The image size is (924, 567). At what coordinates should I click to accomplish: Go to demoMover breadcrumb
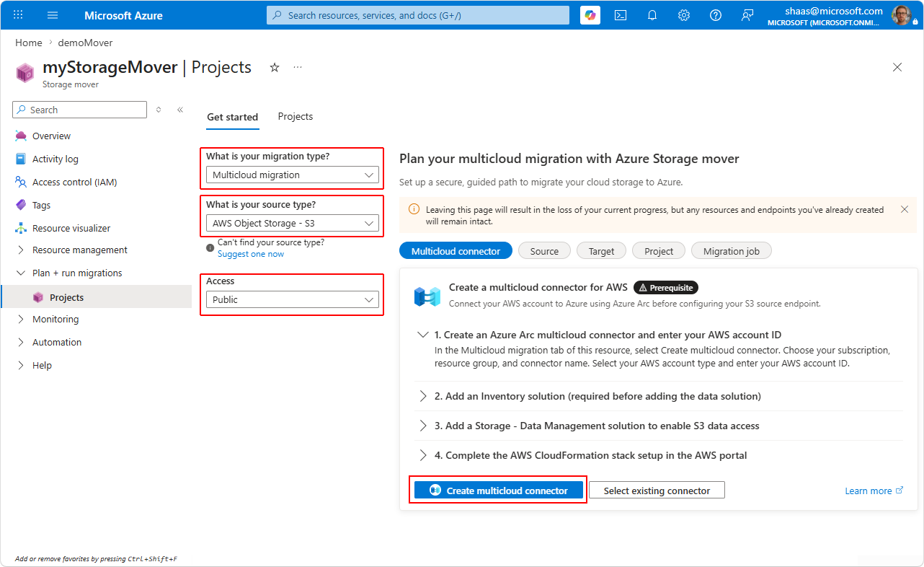86,43
